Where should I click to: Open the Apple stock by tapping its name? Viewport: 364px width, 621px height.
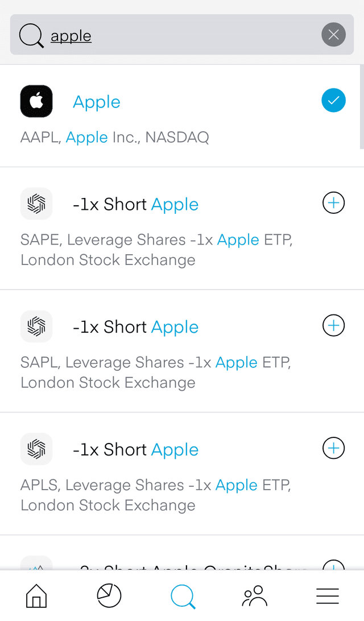[96, 102]
